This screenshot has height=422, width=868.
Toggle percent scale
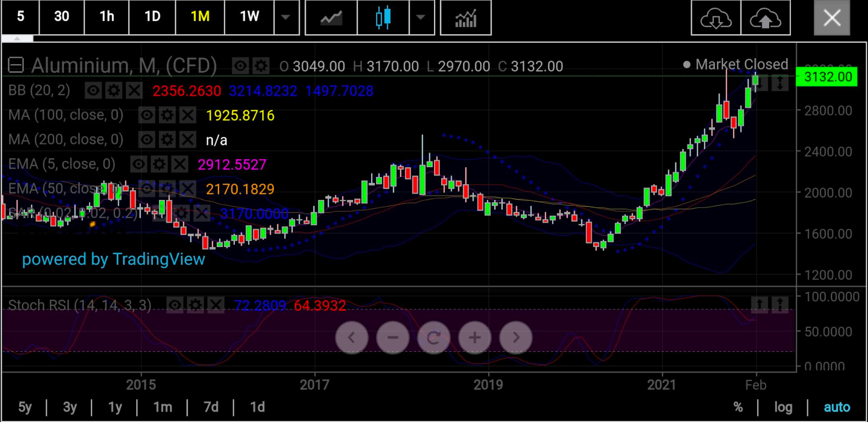pos(738,407)
